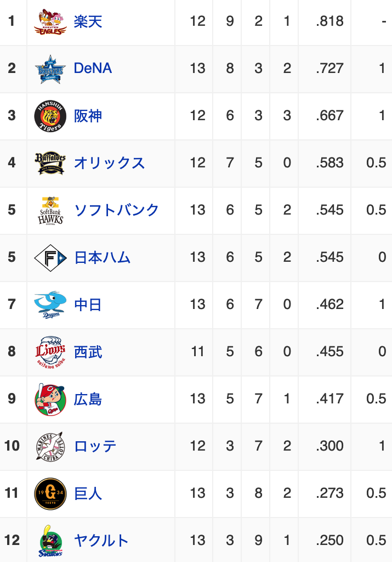Click the Yakult Swallows logo
The height and width of the screenshot is (562, 392).
tap(50, 541)
